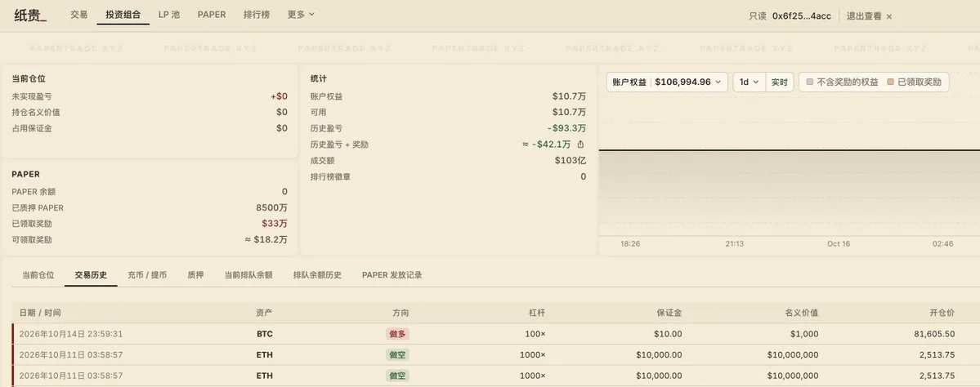Go to the 交易 nav tab
The height and width of the screenshot is (387, 980).
[x=78, y=15]
